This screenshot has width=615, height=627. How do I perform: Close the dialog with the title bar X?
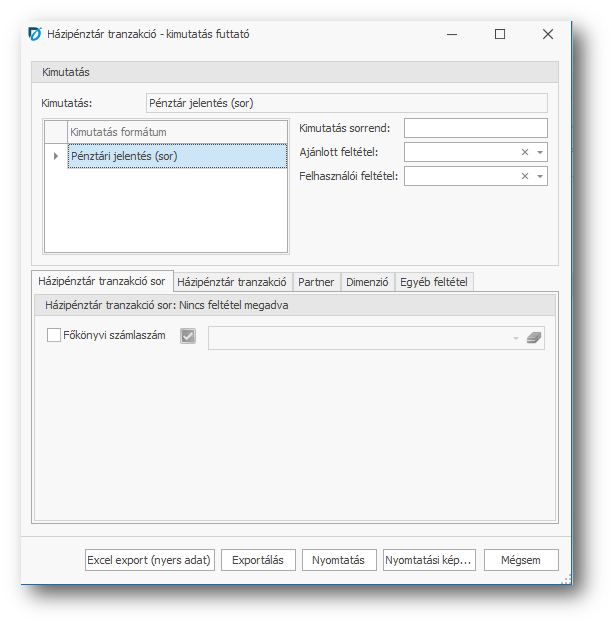click(547, 34)
